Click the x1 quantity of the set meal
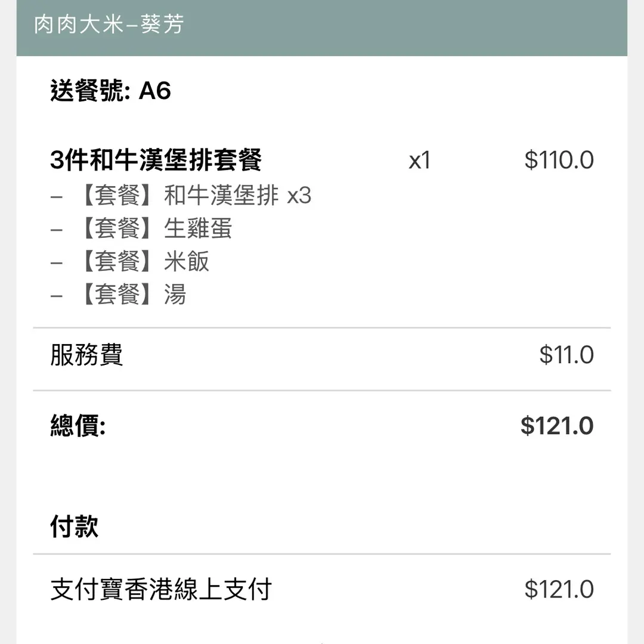 click(x=419, y=160)
